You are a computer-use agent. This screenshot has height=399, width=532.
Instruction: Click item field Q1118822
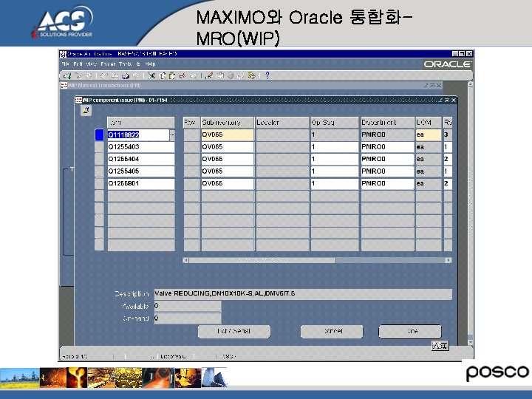point(138,134)
